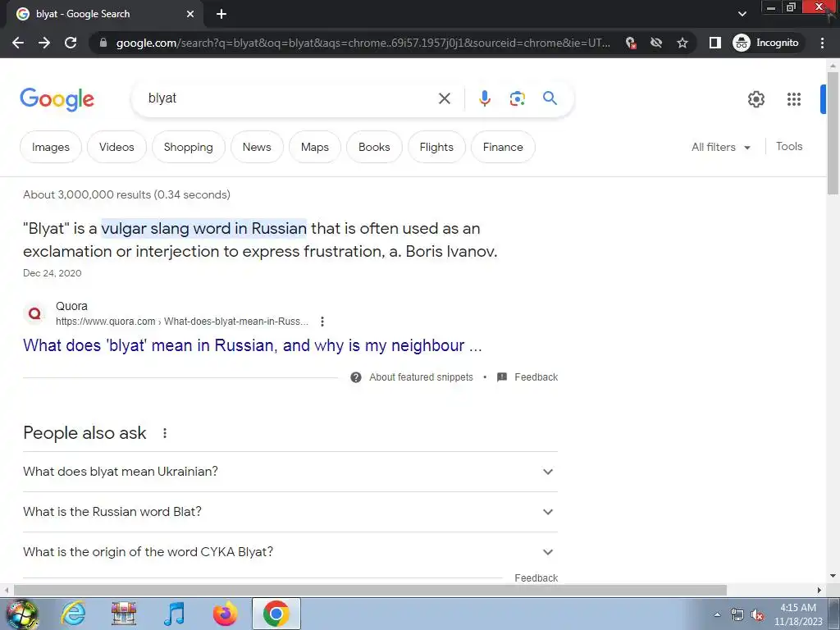The width and height of the screenshot is (840, 630).
Task: Switch to the Books filter
Action: pos(374,147)
